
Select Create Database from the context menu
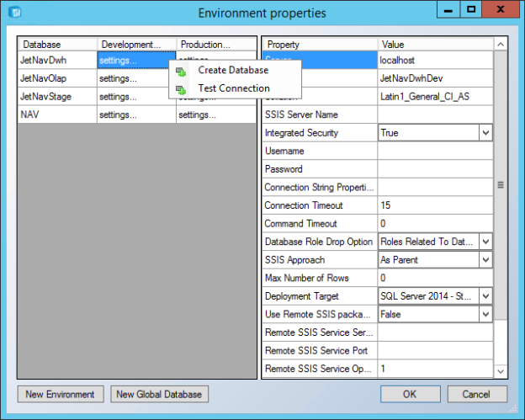click(235, 70)
